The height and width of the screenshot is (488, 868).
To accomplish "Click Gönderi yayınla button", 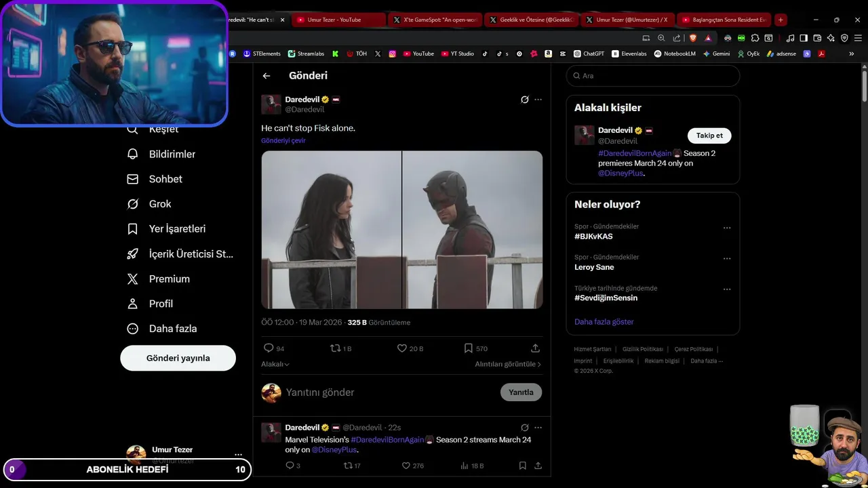I will point(178,358).
